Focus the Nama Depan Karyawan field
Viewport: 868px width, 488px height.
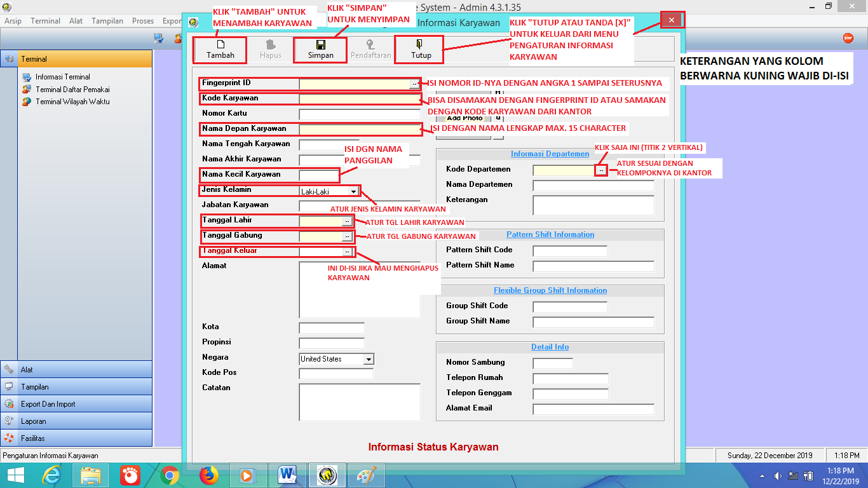point(360,130)
